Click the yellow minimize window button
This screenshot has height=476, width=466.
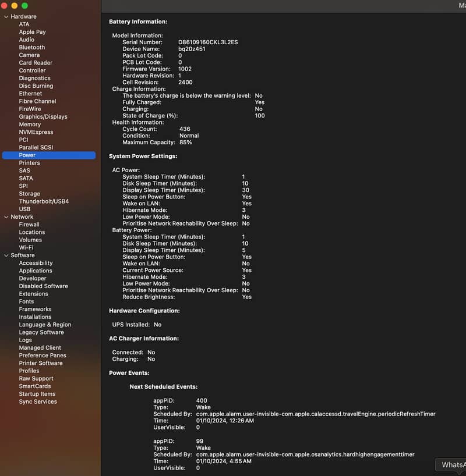15,5
